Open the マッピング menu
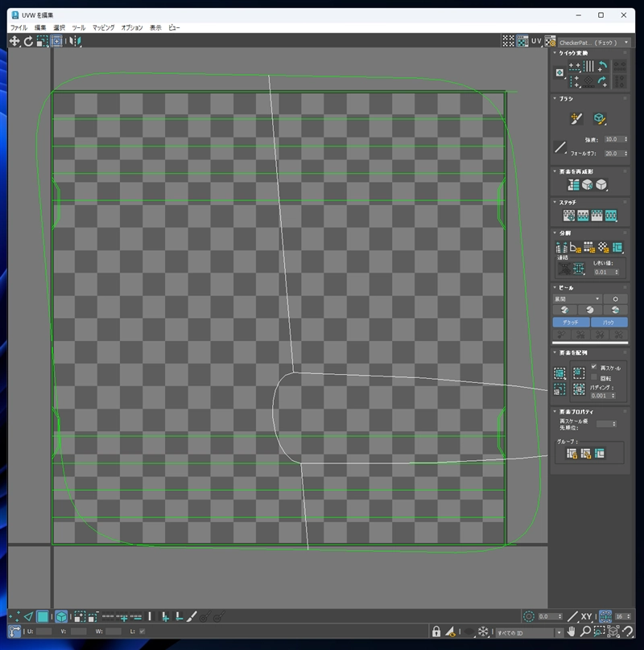The width and height of the screenshot is (644, 650). pyautogui.click(x=103, y=27)
